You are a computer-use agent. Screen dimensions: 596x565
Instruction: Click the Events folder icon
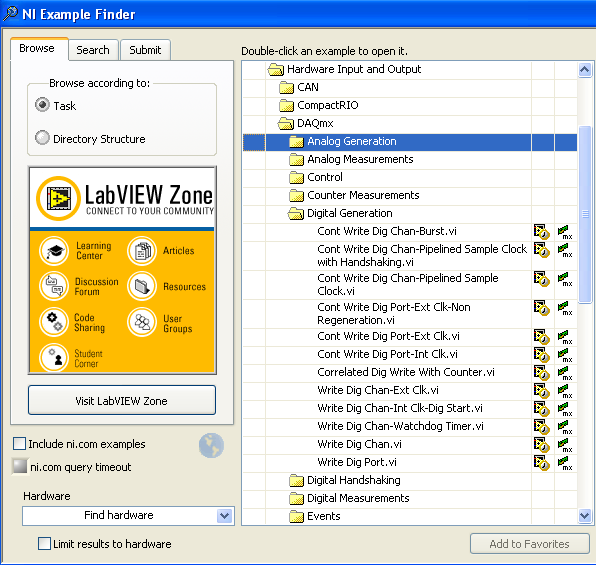coord(296,517)
